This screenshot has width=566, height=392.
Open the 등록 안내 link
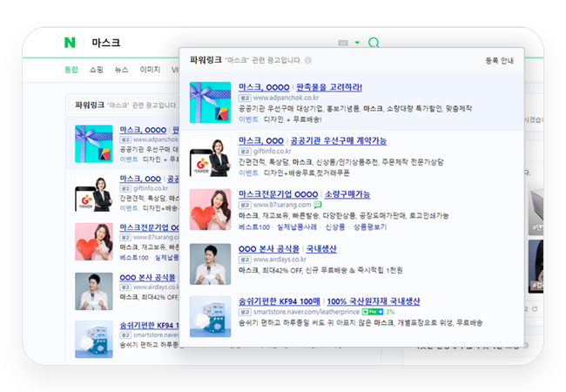pyautogui.click(x=499, y=61)
